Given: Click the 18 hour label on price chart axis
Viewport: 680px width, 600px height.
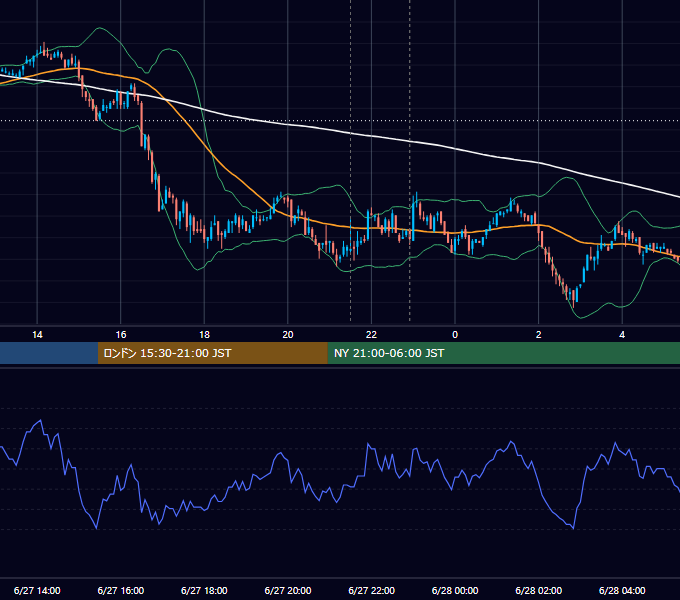Looking at the screenshot, I should (x=204, y=335).
